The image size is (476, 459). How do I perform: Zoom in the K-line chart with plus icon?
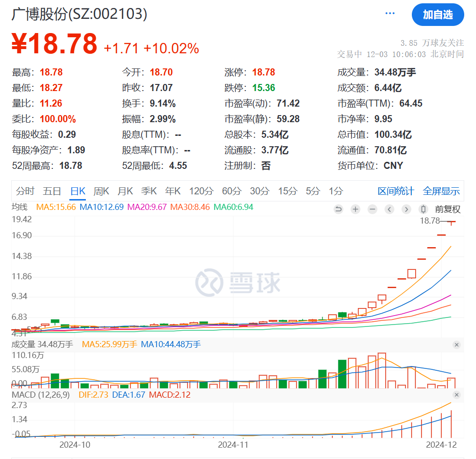[x=355, y=209]
